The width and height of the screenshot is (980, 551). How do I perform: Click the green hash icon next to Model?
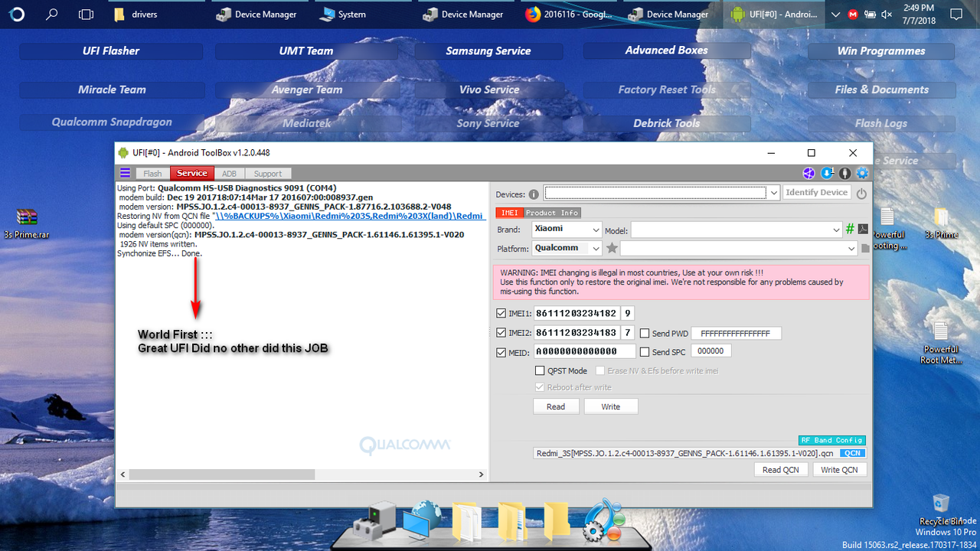pyautogui.click(x=850, y=229)
